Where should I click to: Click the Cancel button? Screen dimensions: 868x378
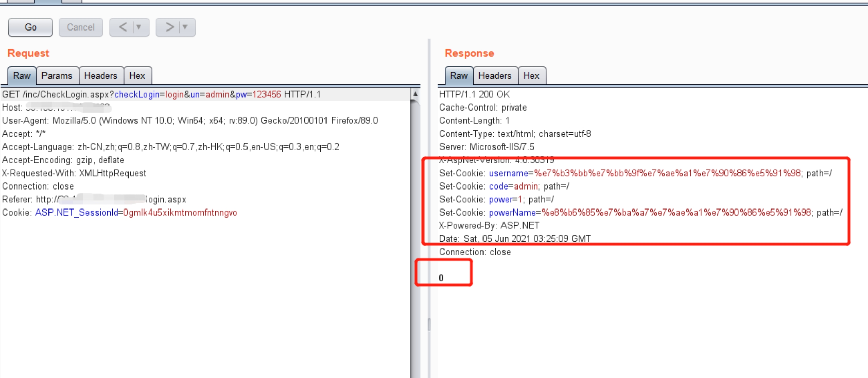coord(81,27)
